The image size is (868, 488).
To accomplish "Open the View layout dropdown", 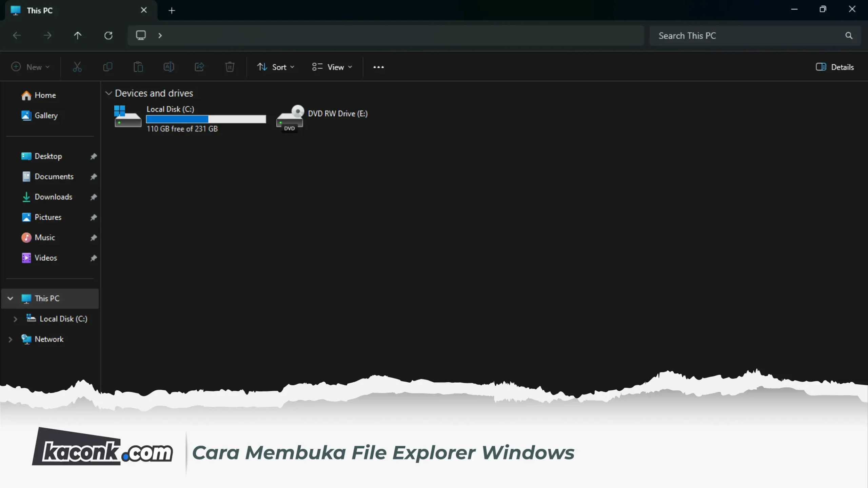I will pyautogui.click(x=332, y=67).
